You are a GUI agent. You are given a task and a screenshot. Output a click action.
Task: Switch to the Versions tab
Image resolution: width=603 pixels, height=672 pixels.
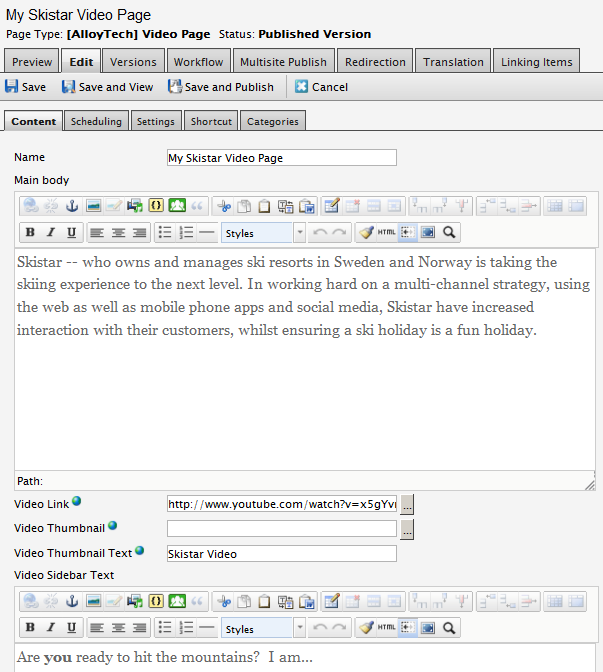click(x=133, y=62)
